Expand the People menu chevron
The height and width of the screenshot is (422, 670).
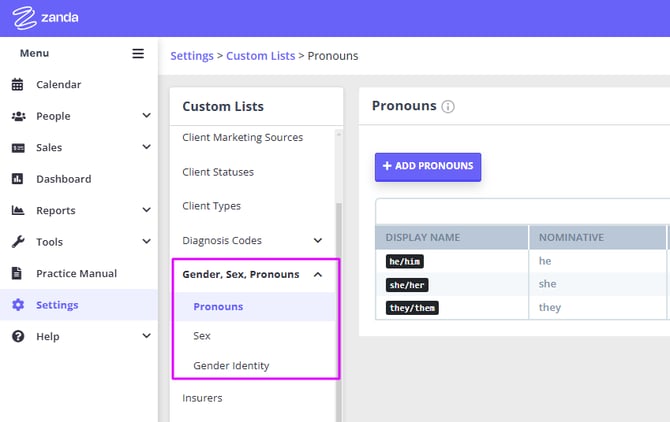146,116
